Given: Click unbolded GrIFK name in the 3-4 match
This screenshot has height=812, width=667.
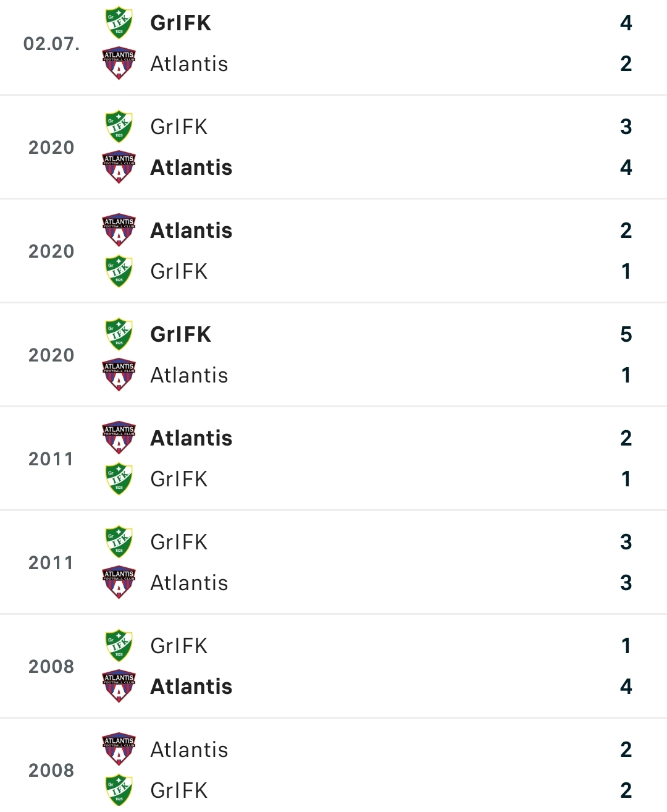Looking at the screenshot, I should 179,127.
